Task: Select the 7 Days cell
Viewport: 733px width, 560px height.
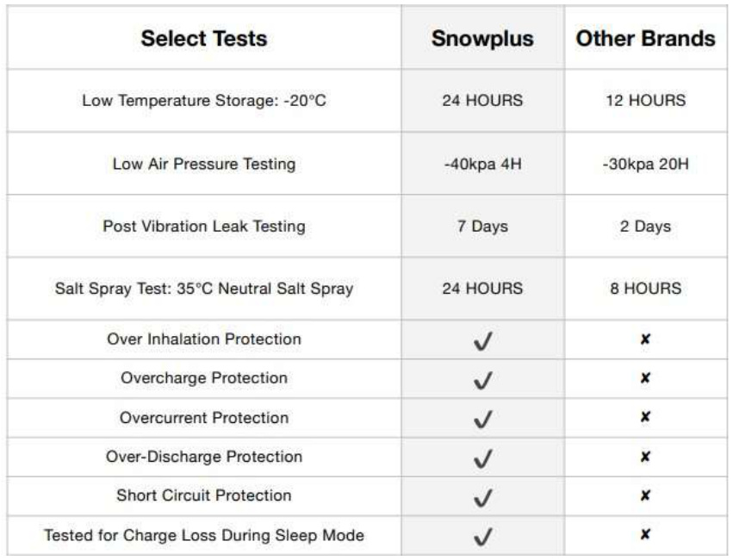Action: tap(483, 227)
